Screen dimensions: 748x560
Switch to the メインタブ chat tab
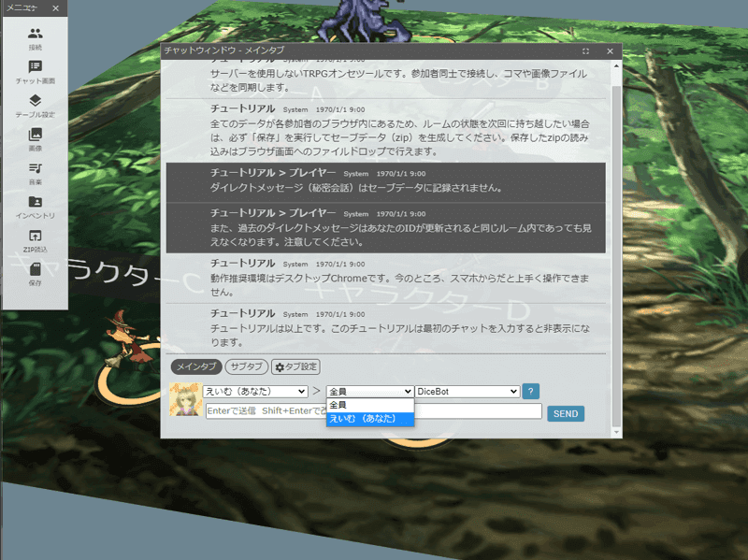pos(196,366)
